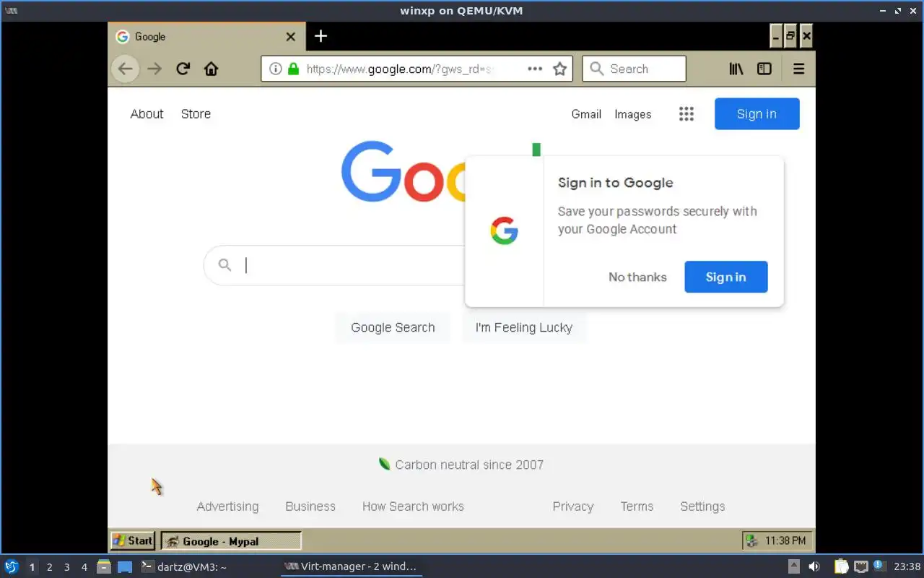Dismiss popup with No thanks
The image size is (924, 578).
(637, 277)
